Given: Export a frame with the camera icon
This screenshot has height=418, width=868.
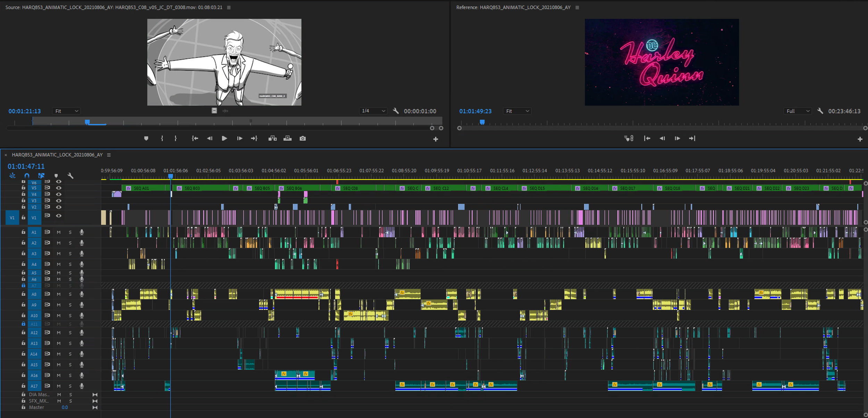Looking at the screenshot, I should click(x=303, y=138).
